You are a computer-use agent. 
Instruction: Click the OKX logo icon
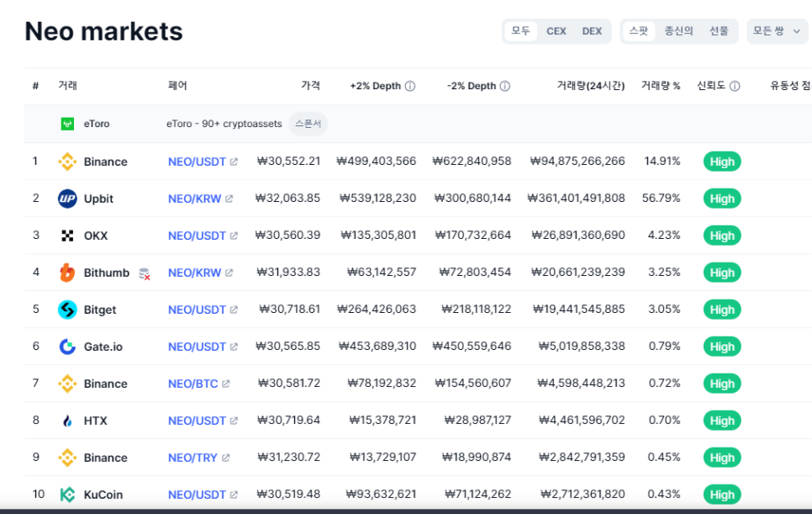[67, 236]
